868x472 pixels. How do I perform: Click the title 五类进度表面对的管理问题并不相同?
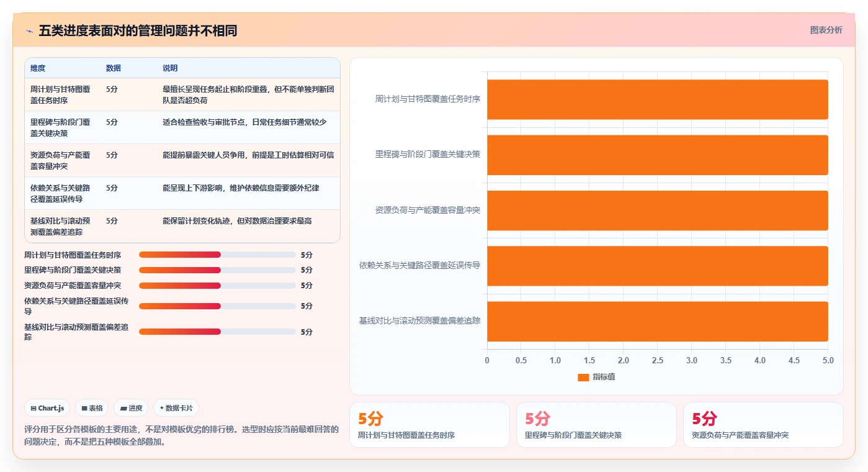pyautogui.click(x=138, y=31)
